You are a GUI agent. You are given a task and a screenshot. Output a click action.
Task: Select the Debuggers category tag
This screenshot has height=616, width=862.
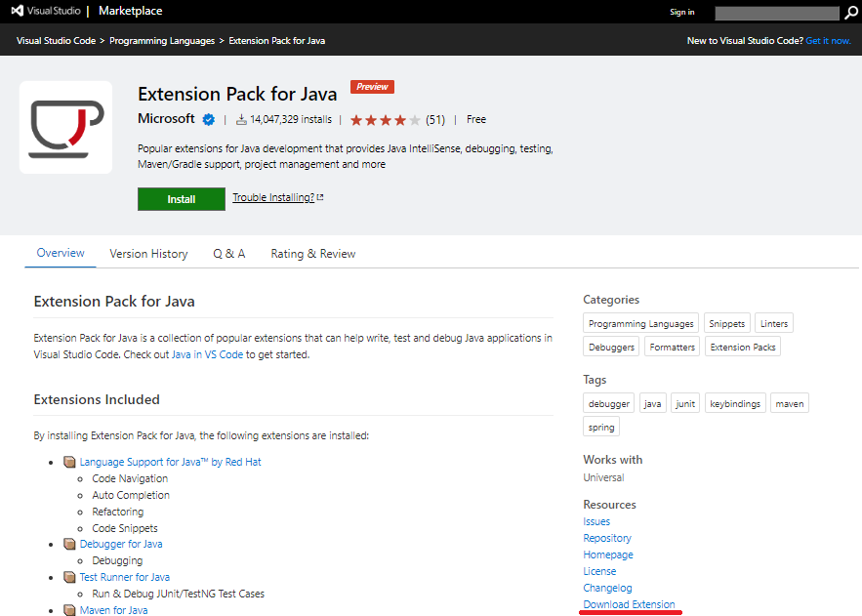[611, 347]
